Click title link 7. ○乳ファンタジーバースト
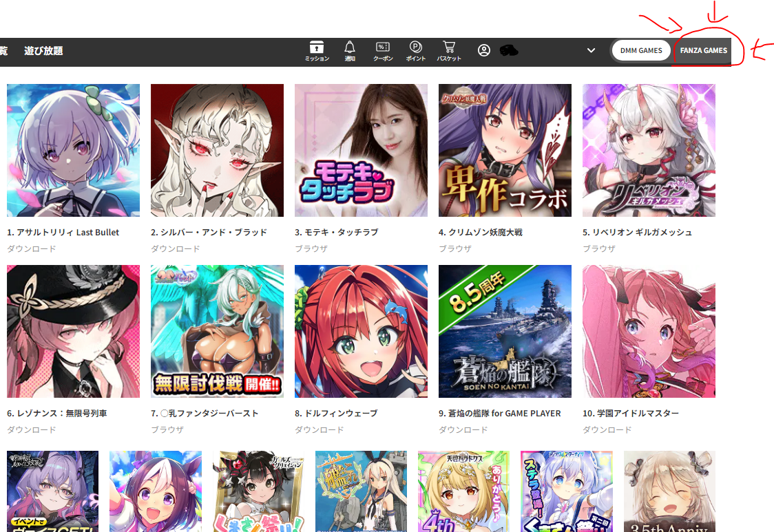This screenshot has height=532, width=774. (x=205, y=413)
